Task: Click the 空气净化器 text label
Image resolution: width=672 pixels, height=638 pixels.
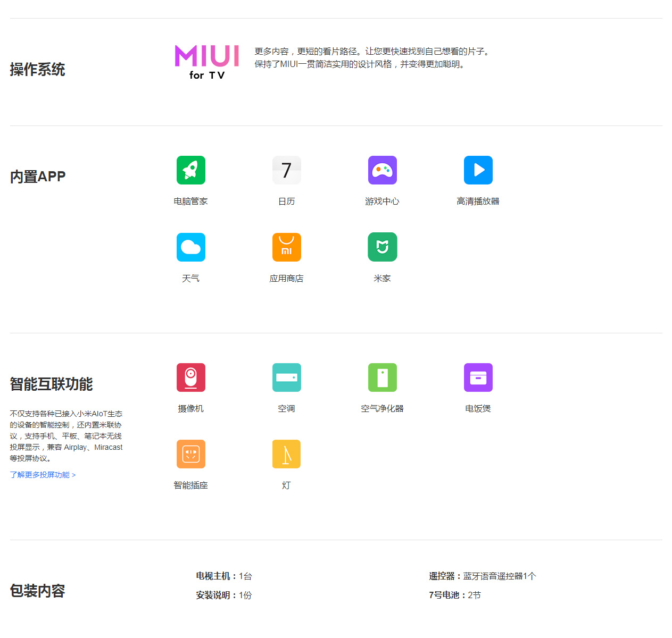Action: point(382,408)
